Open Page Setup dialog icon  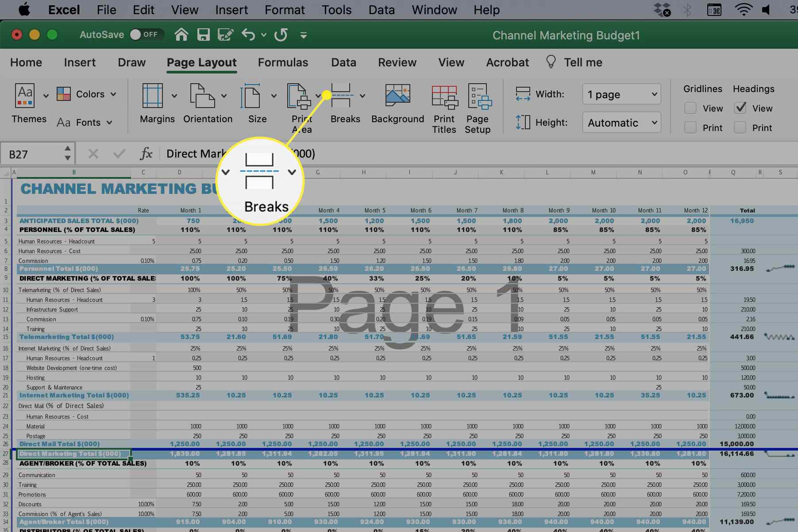480,96
